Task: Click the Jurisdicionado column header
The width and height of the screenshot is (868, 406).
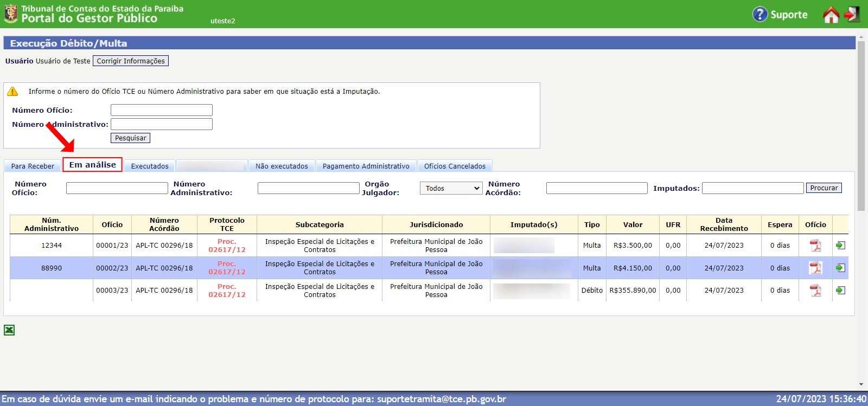Action: click(x=436, y=224)
